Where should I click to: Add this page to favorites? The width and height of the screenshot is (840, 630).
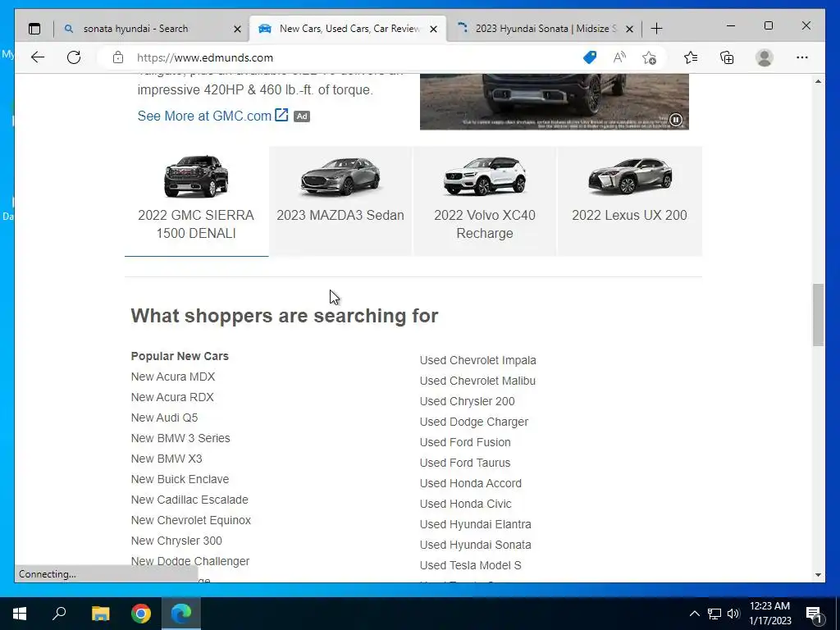(650, 57)
